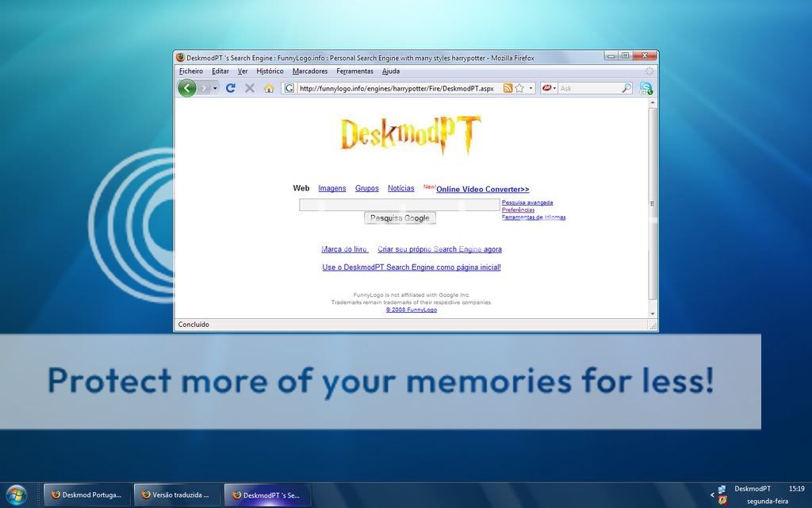Open the Windows Start orb

(x=16, y=495)
